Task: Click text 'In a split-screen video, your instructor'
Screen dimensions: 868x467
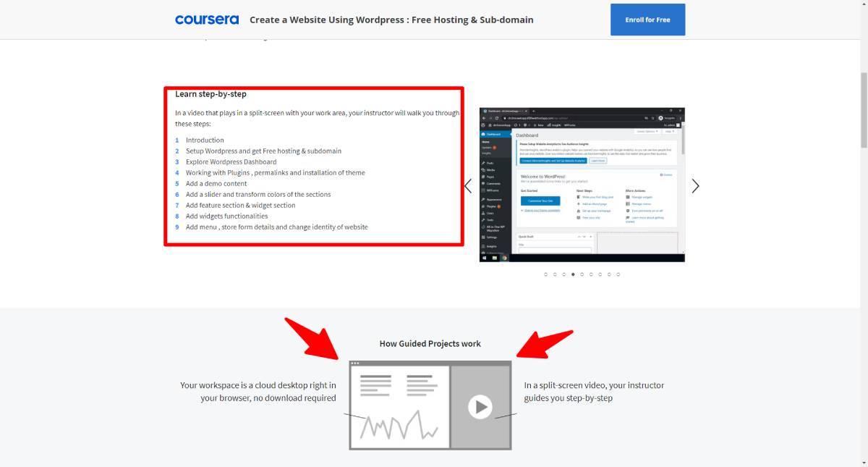Action: point(594,392)
